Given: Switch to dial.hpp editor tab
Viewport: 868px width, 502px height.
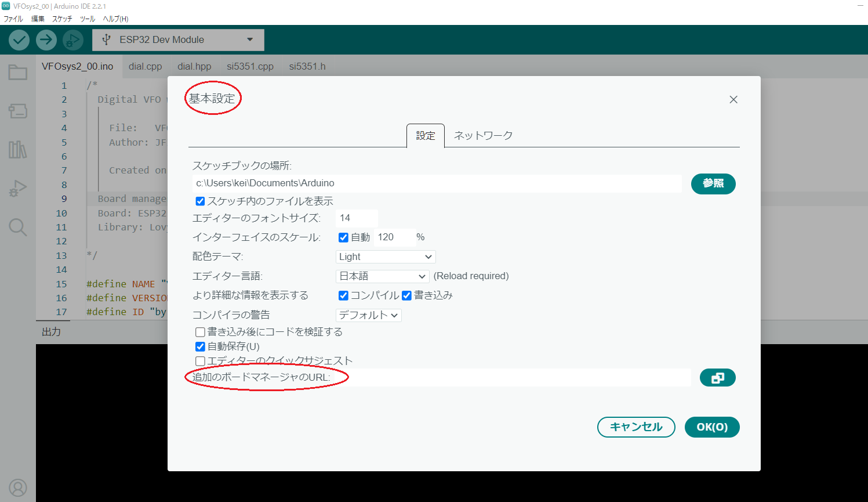Looking at the screenshot, I should click(x=194, y=66).
